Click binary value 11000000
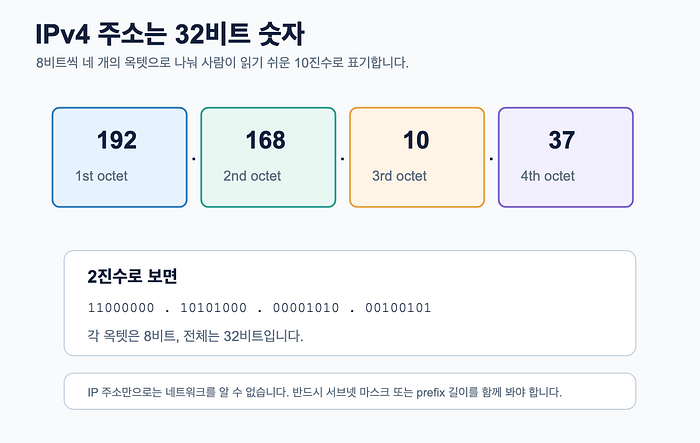The width and height of the screenshot is (700, 443). point(121,308)
